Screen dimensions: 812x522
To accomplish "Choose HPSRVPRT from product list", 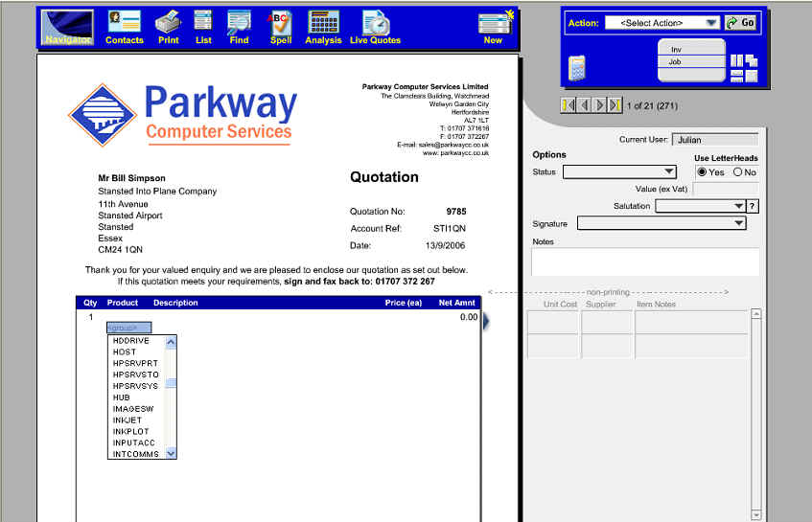I will click(x=136, y=364).
